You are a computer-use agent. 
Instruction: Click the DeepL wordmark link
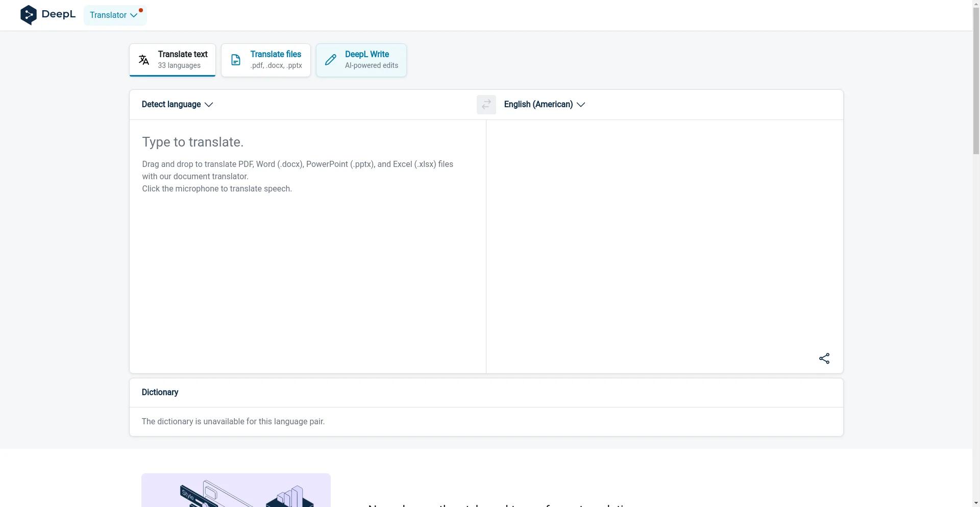click(59, 14)
